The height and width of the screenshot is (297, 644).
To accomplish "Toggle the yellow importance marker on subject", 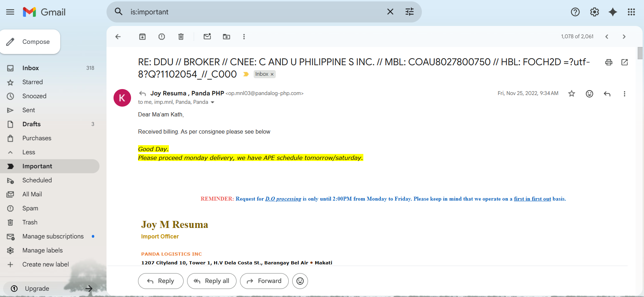I will (x=246, y=74).
